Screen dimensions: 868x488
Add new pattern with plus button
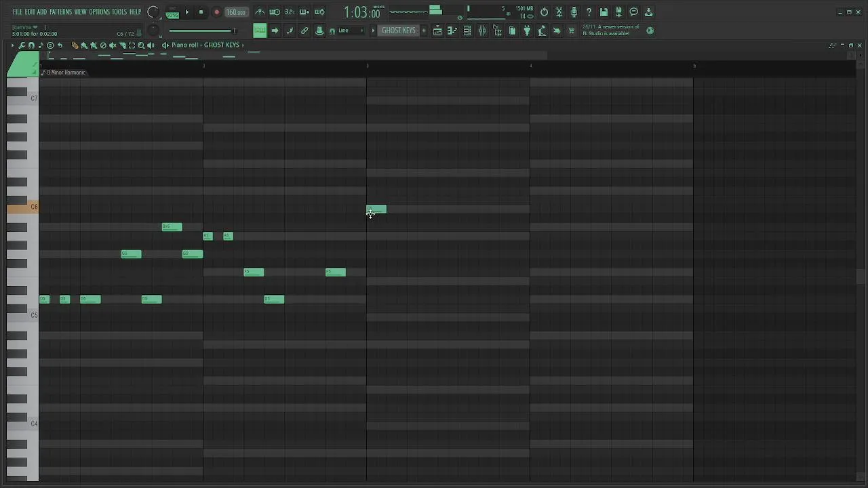click(424, 30)
